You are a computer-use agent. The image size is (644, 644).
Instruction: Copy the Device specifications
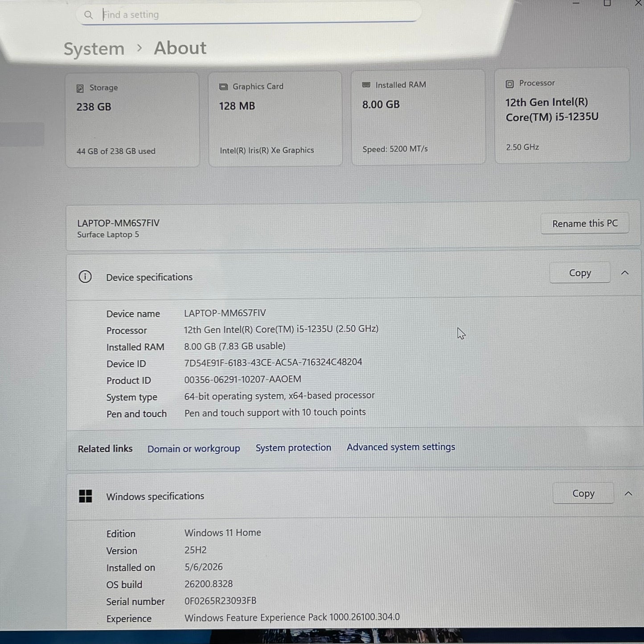(x=580, y=273)
